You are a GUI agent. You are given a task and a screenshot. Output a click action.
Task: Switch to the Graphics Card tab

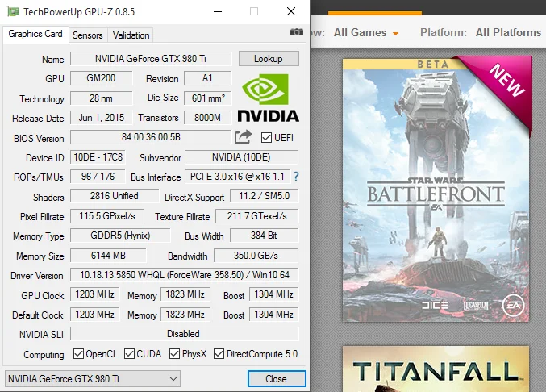click(x=35, y=34)
